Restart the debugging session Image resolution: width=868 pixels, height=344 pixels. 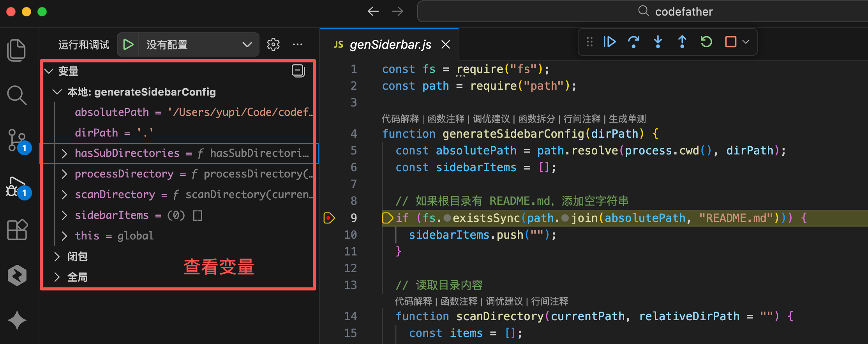[x=706, y=42]
